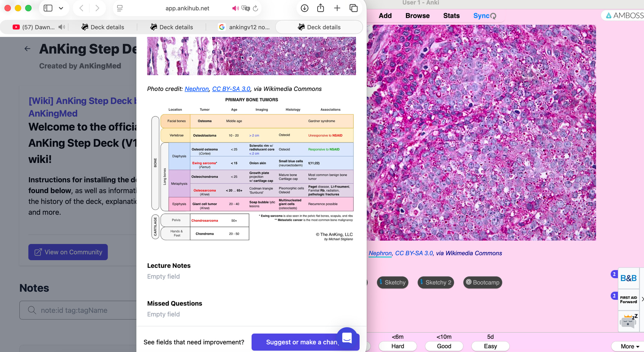Click Sync in the Anki toolbar
The height and width of the screenshot is (352, 644).
coord(484,16)
